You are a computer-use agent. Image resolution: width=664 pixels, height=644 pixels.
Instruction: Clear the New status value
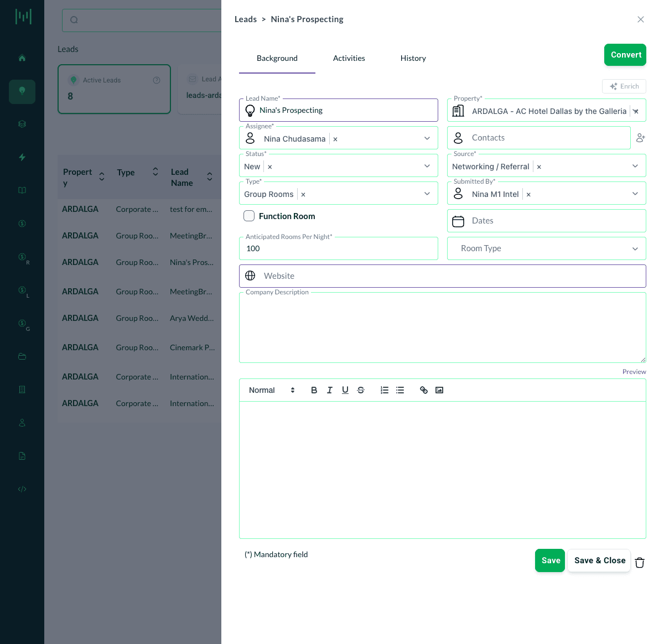point(270,167)
